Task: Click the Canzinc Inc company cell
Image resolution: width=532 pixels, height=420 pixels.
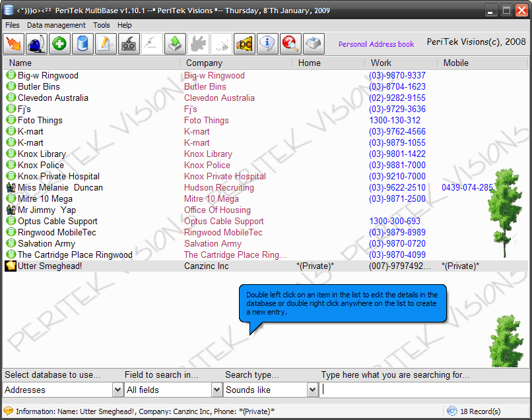Action: tap(207, 266)
